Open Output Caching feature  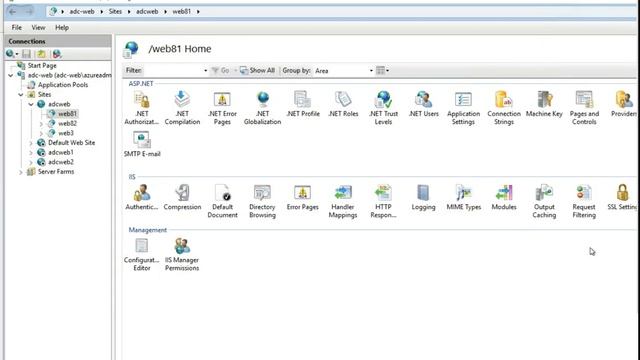point(544,201)
